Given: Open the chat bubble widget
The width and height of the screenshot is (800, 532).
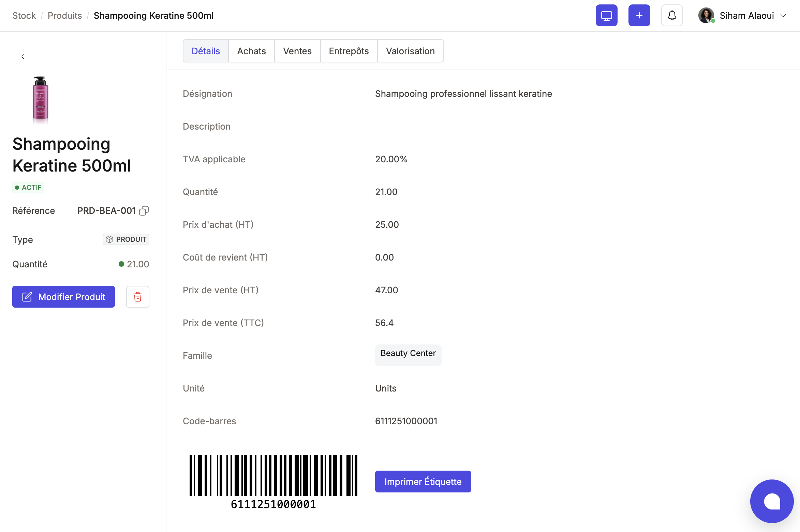Looking at the screenshot, I should pyautogui.click(x=772, y=501).
